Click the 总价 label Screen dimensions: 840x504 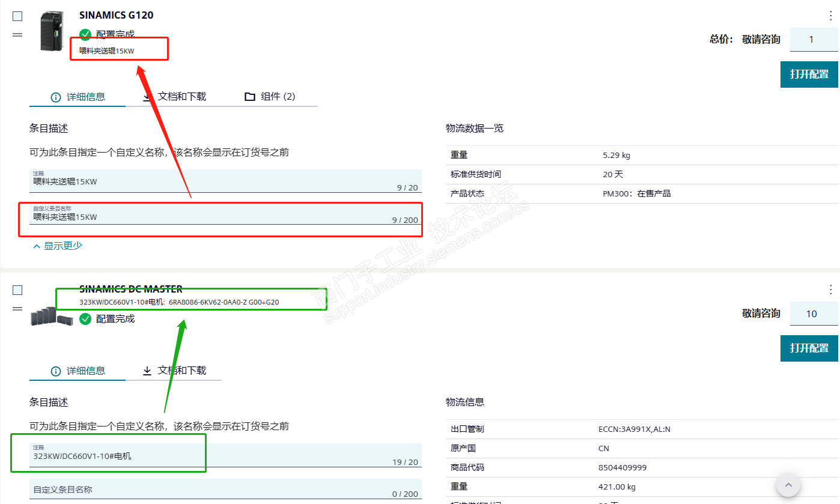(722, 40)
